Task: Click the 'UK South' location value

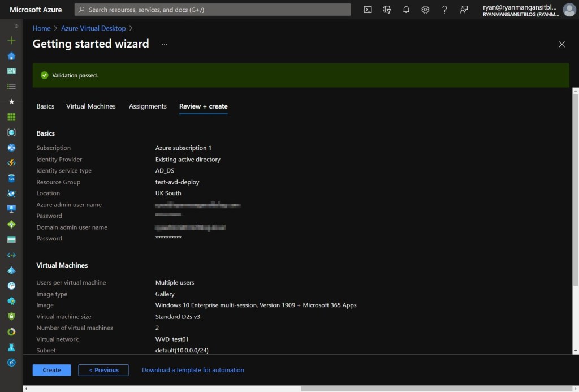Action: 168,193
